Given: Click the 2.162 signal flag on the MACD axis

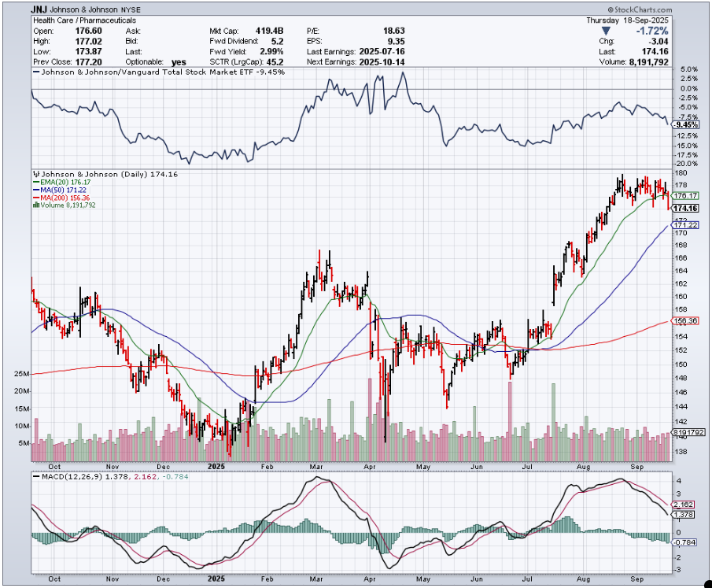Looking at the screenshot, I should (684, 505).
